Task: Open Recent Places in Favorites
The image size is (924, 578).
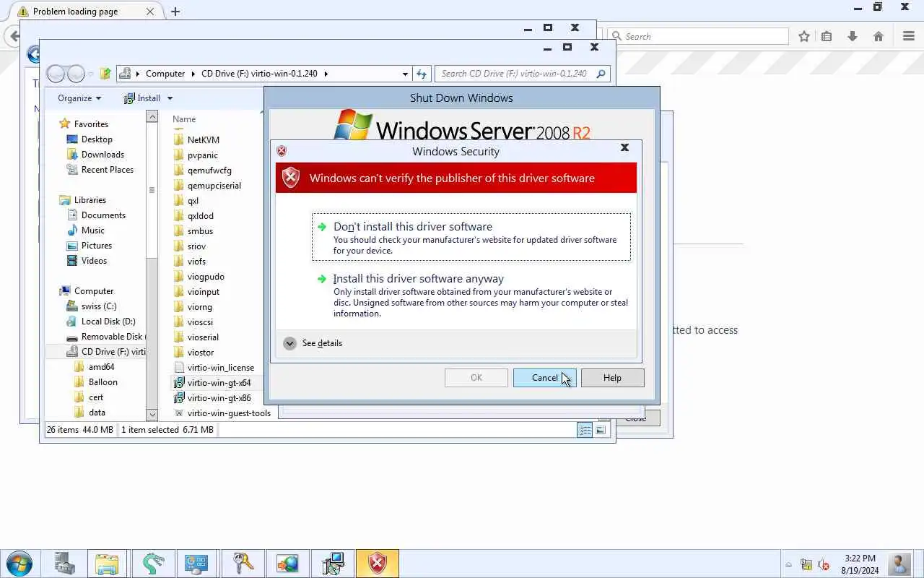Action: point(107,170)
